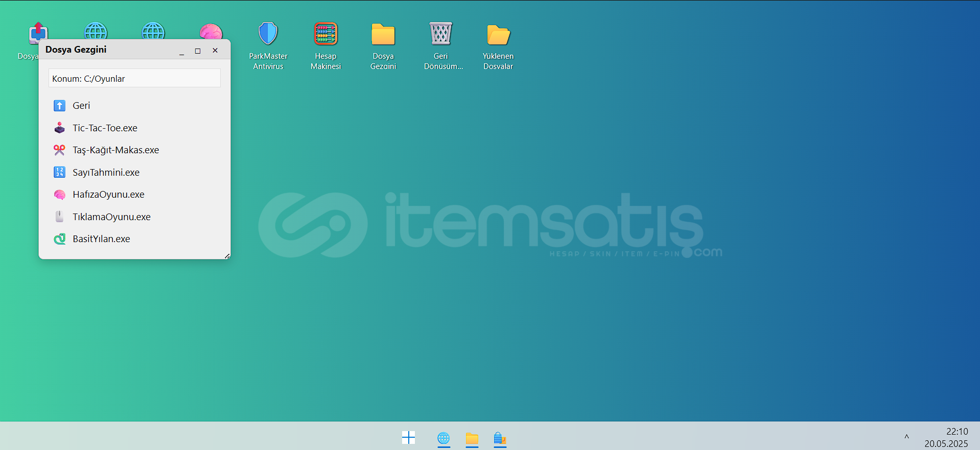Click the window resize grip corner
Screen dimensions: 980x450
227,256
